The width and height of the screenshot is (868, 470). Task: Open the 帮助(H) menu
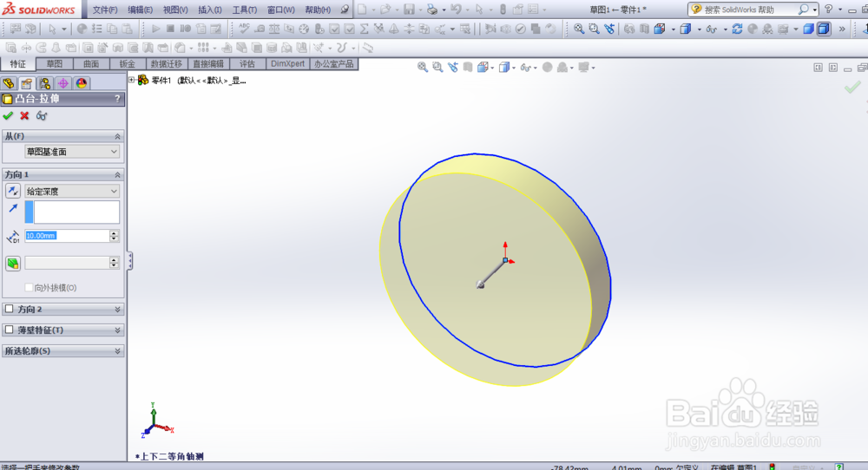click(x=318, y=10)
